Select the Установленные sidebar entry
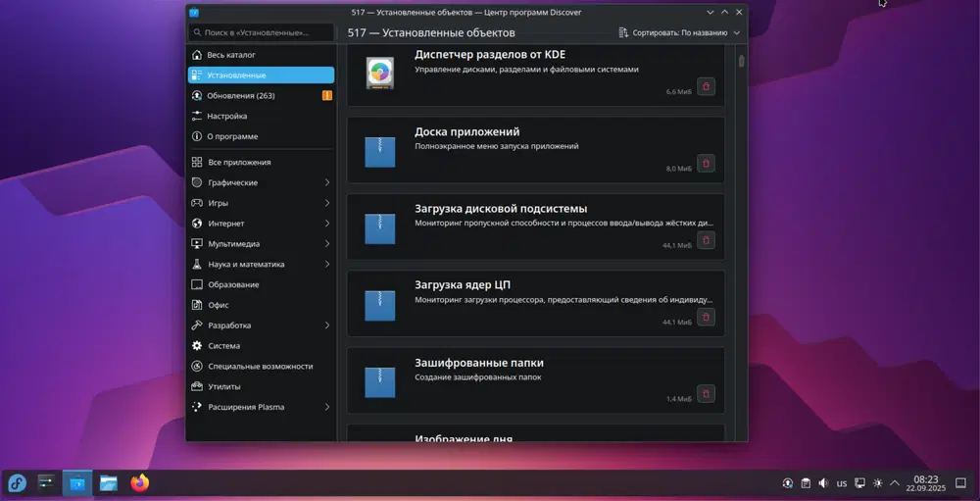The width and height of the screenshot is (980, 501). tap(261, 75)
